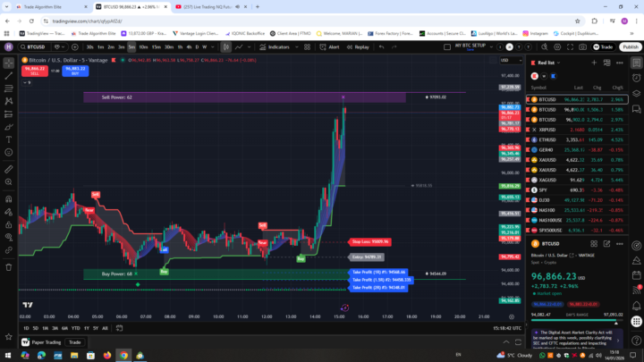Open the MY BTC SETUP layout dropdown

(x=491, y=47)
